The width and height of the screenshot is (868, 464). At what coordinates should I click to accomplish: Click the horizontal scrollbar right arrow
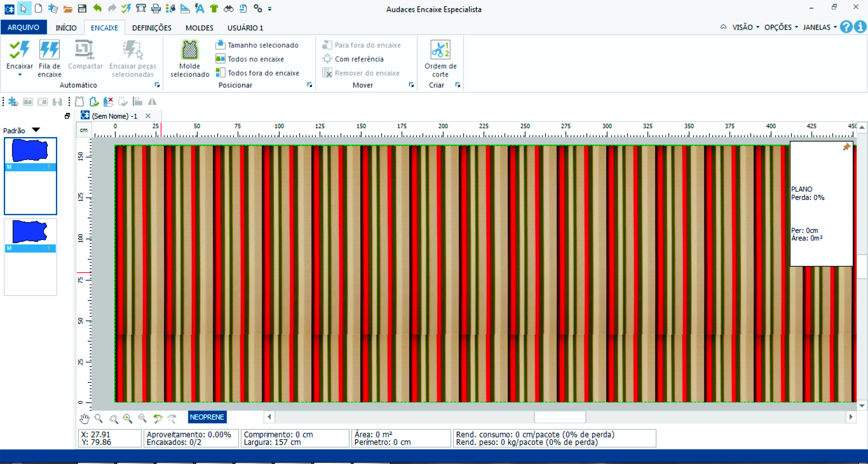851,417
